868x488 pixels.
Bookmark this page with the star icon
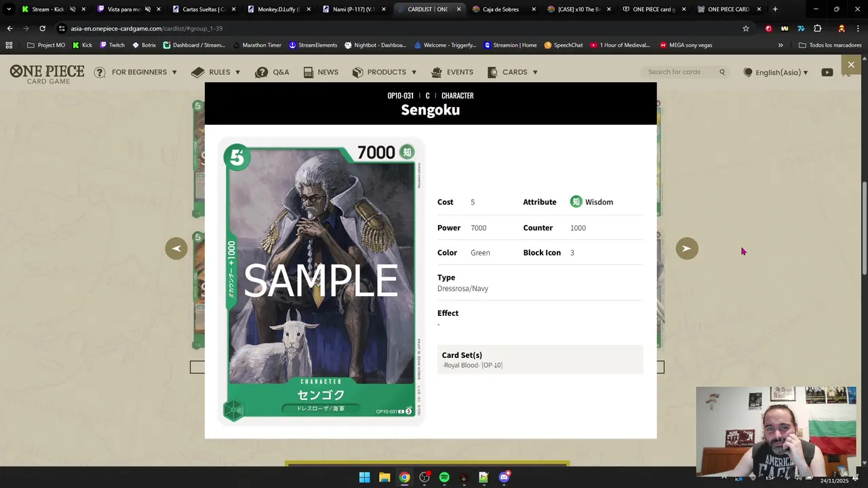click(x=746, y=28)
